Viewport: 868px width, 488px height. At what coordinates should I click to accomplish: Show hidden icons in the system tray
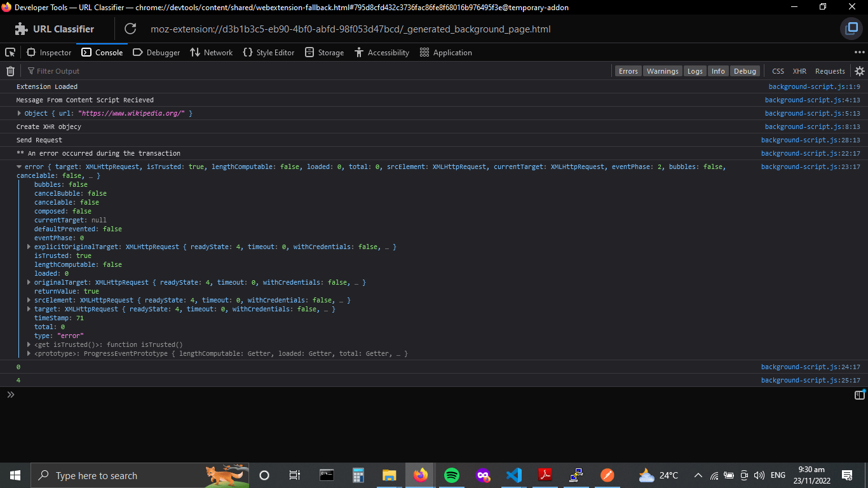point(698,475)
